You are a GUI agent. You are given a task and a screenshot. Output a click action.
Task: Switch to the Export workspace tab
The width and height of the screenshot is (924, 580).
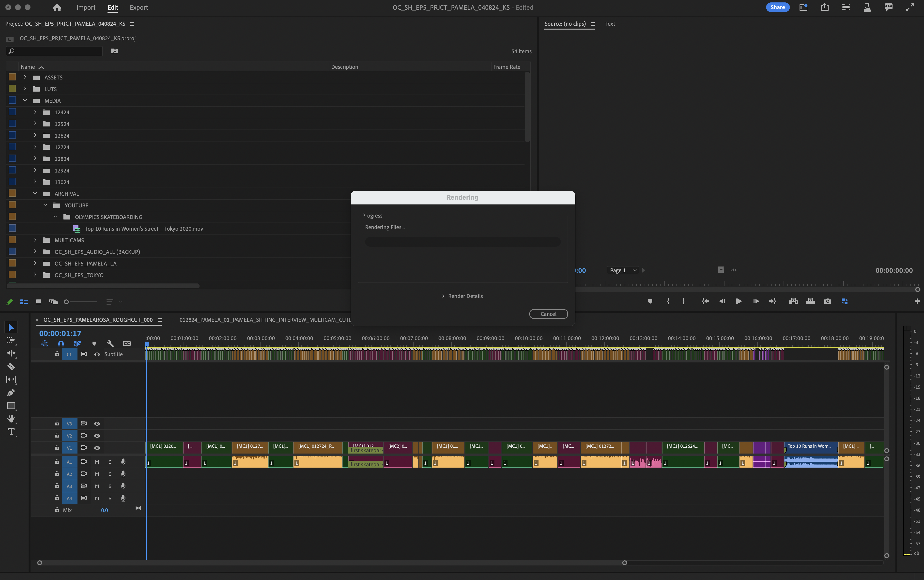pos(139,7)
